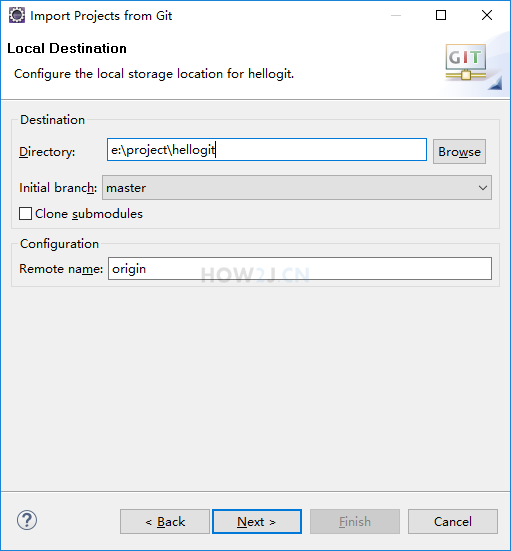Minimize the Import Projects dialog

[x=396, y=15]
